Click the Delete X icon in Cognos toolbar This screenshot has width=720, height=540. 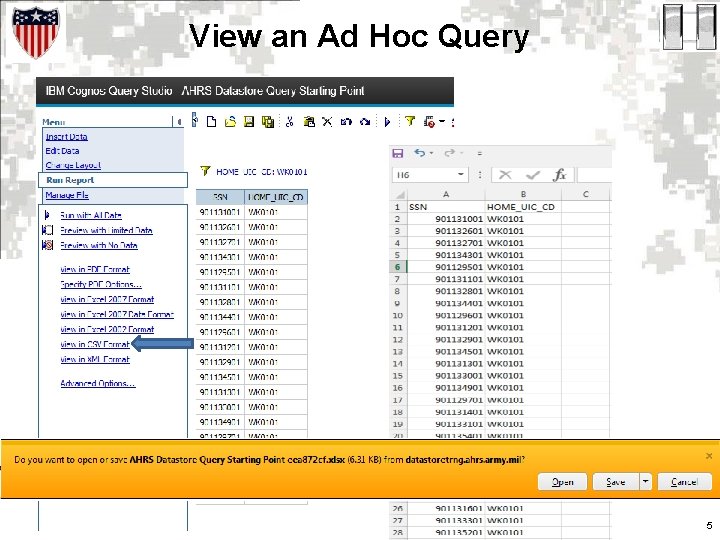pos(327,122)
